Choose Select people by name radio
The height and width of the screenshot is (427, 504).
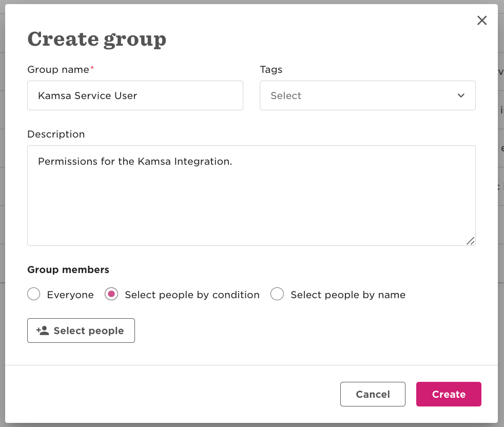click(x=277, y=294)
